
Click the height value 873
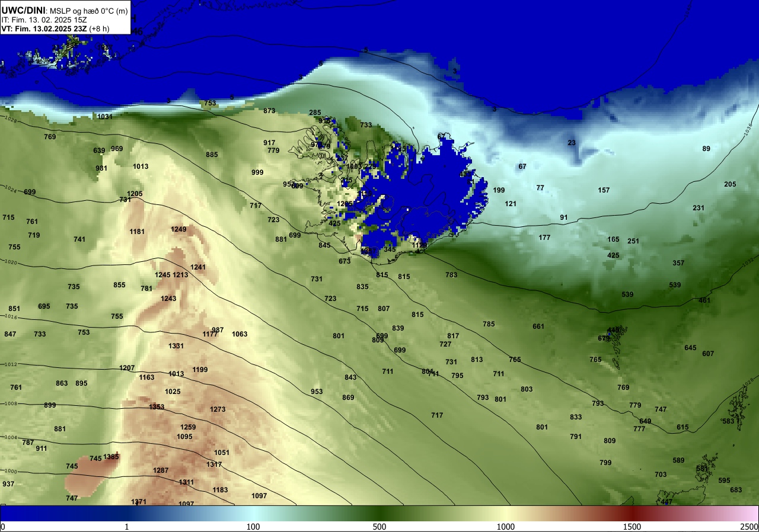[x=269, y=111]
